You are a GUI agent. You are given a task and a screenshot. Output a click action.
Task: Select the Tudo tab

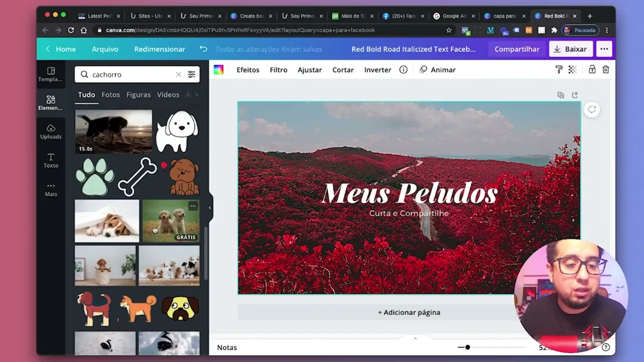[x=87, y=95]
